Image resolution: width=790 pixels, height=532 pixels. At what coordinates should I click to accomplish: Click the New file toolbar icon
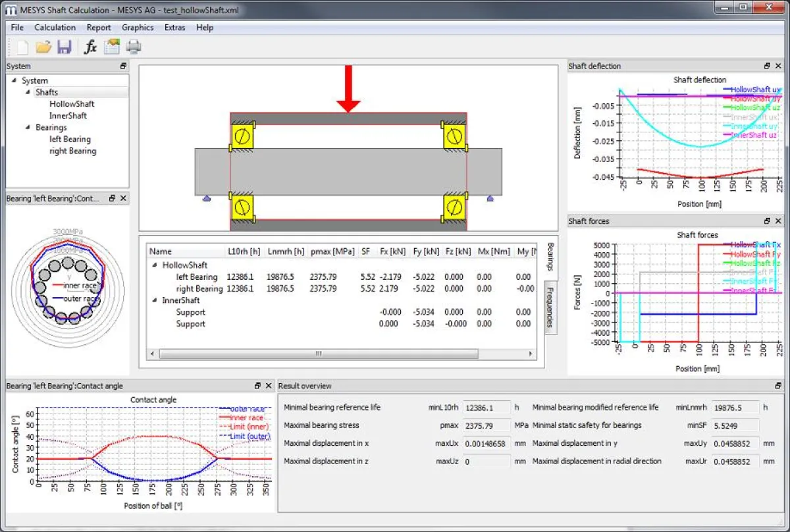tap(23, 47)
